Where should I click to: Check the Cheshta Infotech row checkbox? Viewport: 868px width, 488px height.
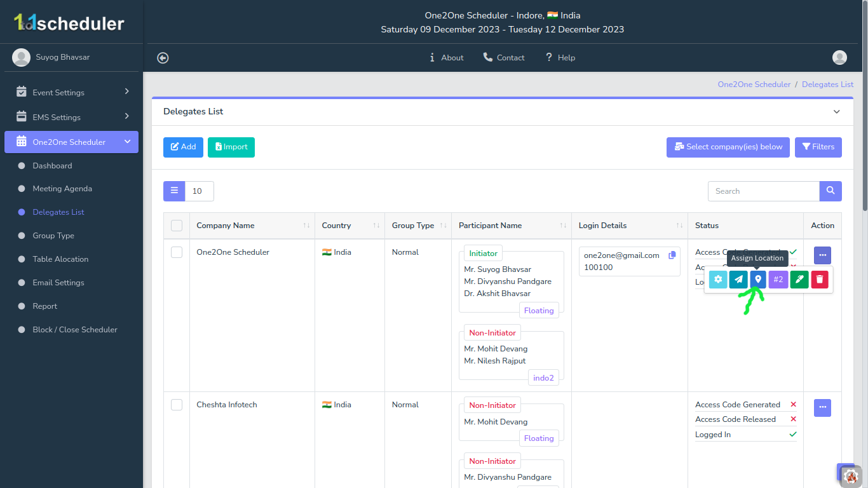click(177, 405)
